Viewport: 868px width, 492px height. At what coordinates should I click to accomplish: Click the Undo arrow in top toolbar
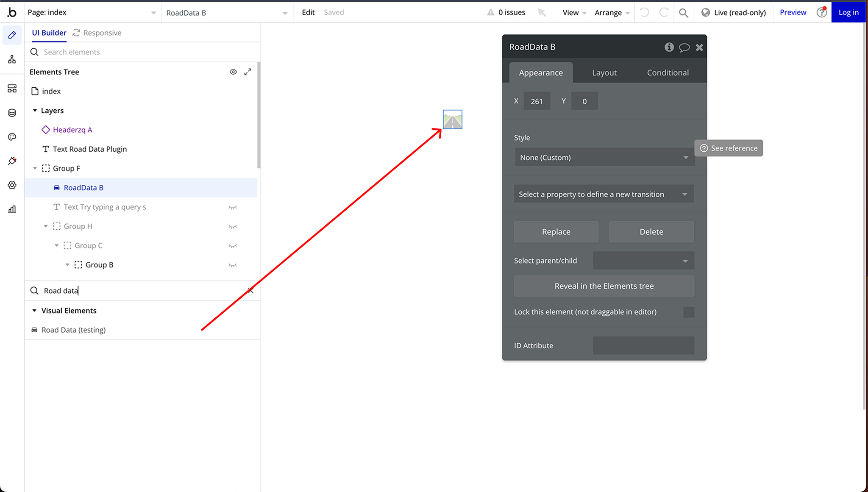(645, 12)
